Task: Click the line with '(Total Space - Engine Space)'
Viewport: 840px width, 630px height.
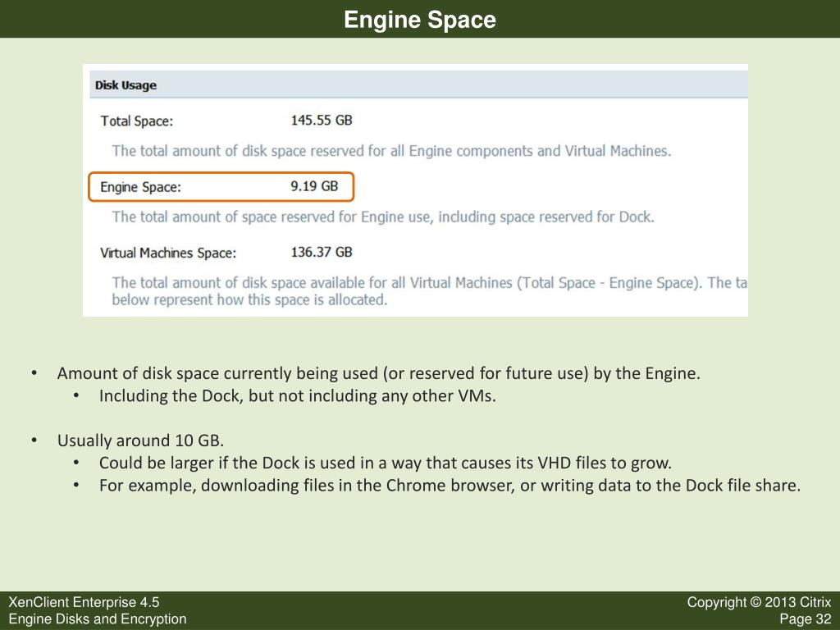Action: tap(430, 283)
